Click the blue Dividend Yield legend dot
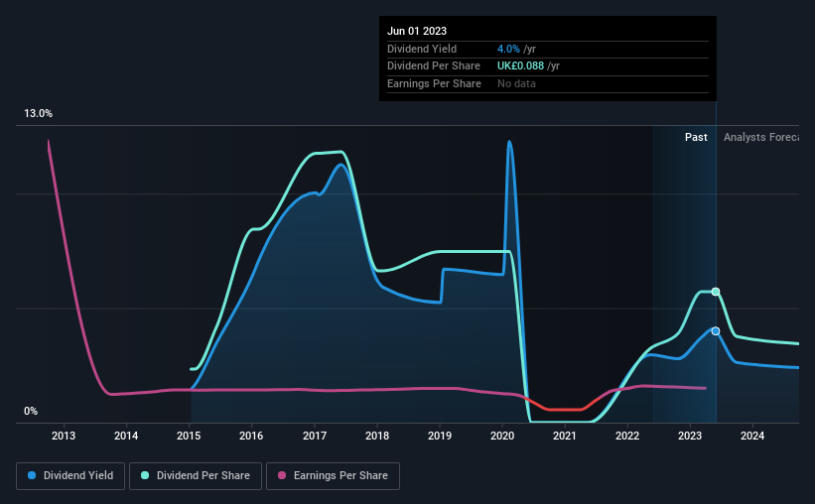The height and width of the screenshot is (504, 815). 32,475
